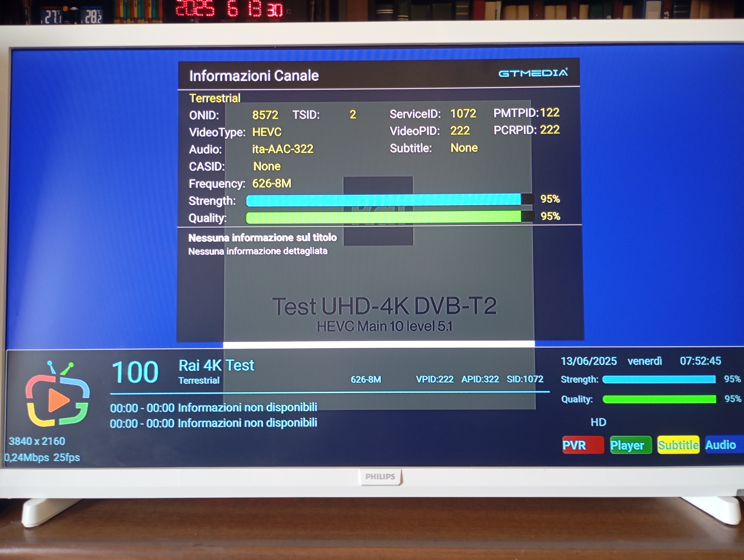Click Terrestrial label under channel name

(x=199, y=380)
